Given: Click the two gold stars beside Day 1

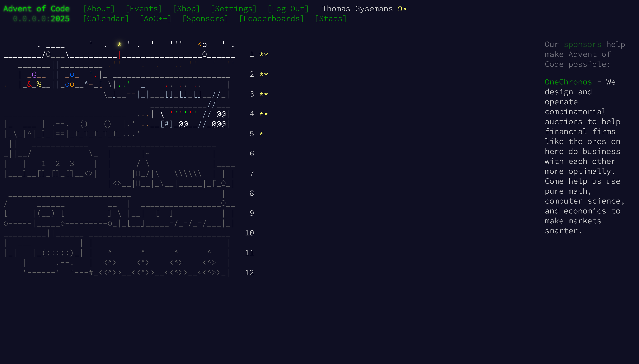Looking at the screenshot, I should click(264, 54).
